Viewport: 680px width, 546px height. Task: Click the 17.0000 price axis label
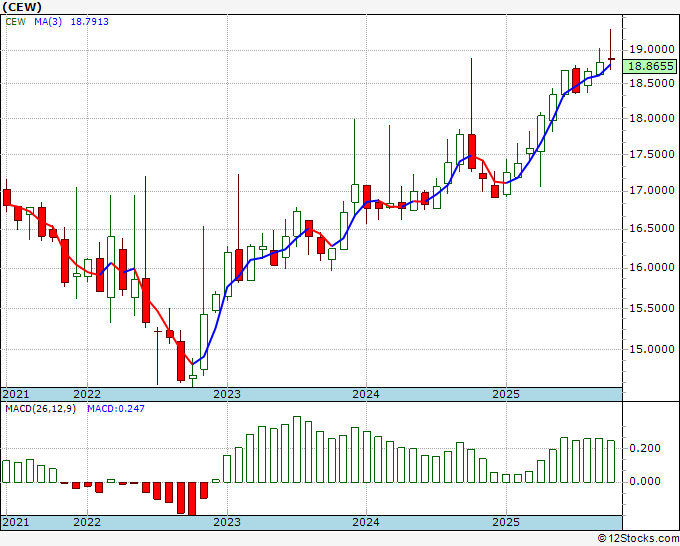click(651, 190)
